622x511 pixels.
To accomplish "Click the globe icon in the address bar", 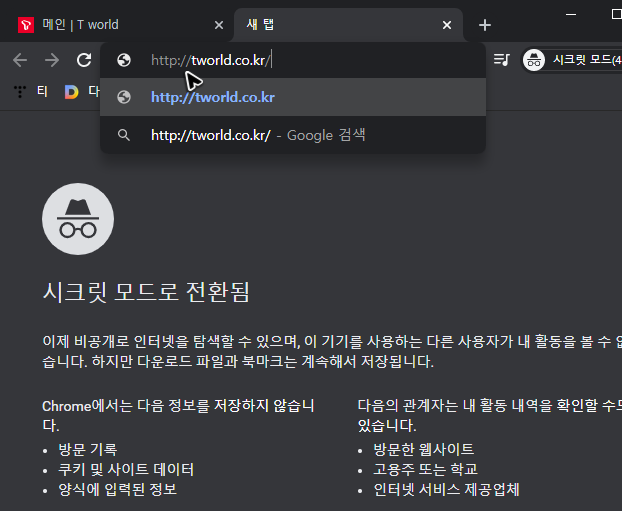I will click(124, 60).
